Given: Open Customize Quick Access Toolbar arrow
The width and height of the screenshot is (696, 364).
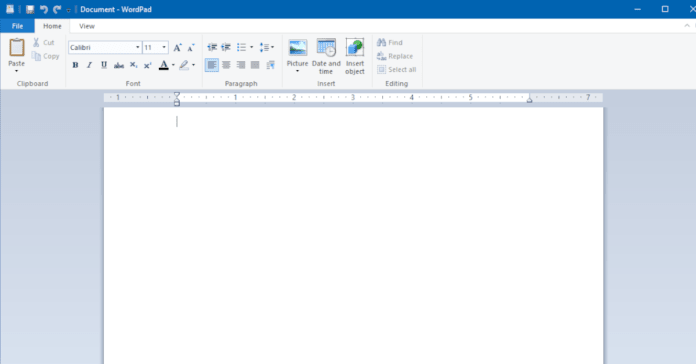Looking at the screenshot, I should (x=68, y=10).
